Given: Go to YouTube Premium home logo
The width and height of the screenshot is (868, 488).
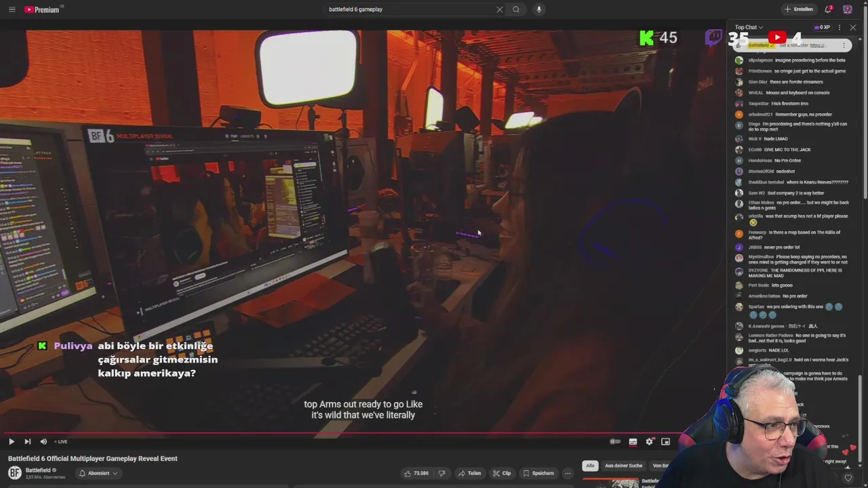Looking at the screenshot, I should point(42,9).
